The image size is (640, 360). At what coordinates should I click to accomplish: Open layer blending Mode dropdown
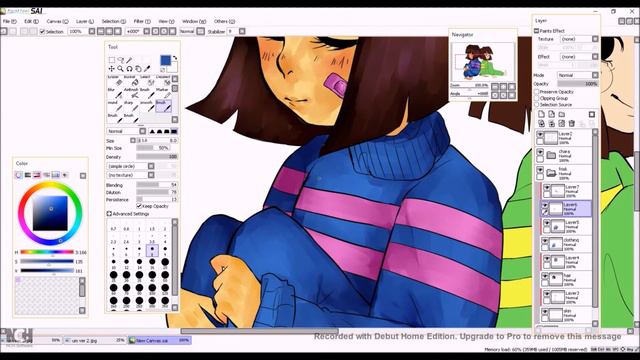point(578,75)
